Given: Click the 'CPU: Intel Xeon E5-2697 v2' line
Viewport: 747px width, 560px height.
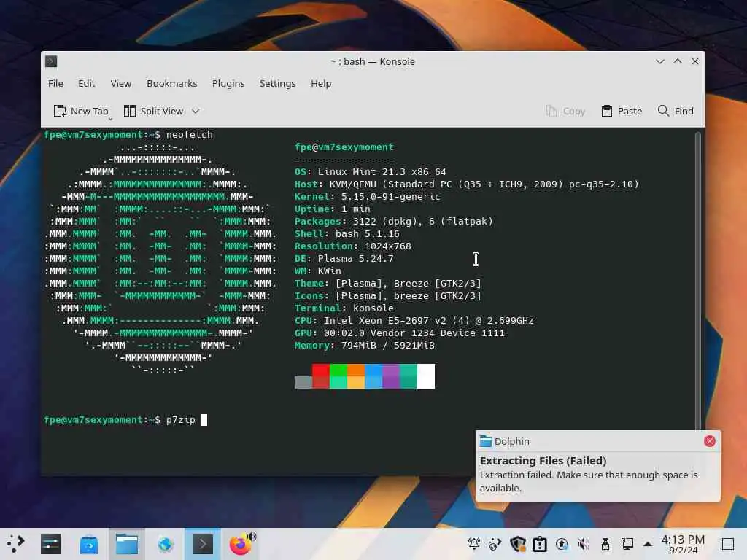Looking at the screenshot, I should coord(414,321).
